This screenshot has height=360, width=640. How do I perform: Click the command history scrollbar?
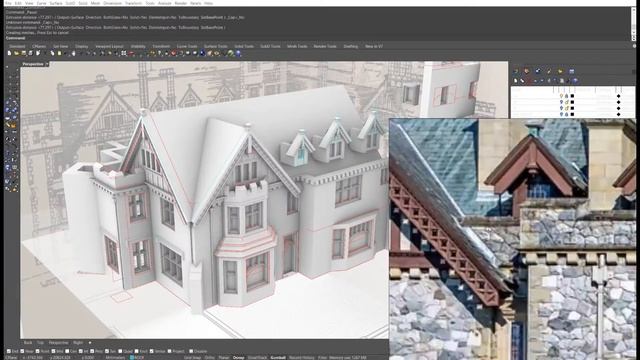coord(634,24)
